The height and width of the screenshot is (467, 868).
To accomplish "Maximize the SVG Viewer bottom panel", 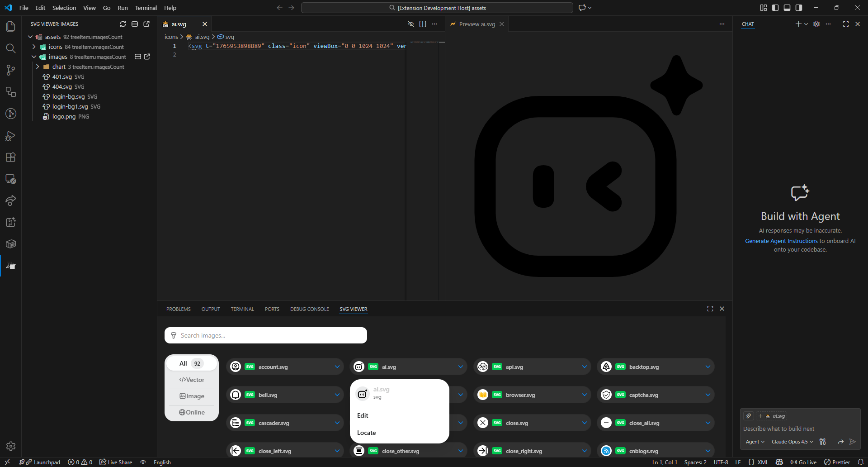I will tap(710, 309).
